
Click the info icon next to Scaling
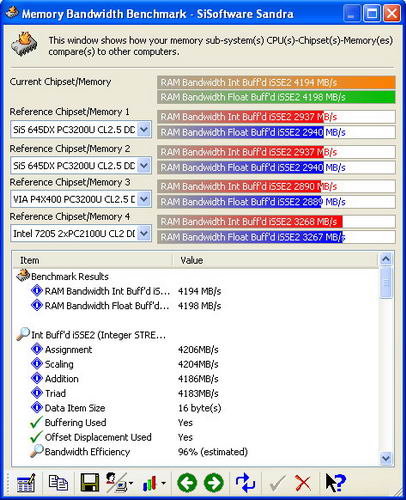[37, 364]
